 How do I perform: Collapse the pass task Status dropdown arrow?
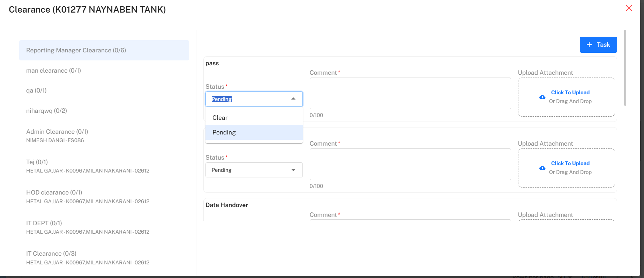[x=293, y=99]
